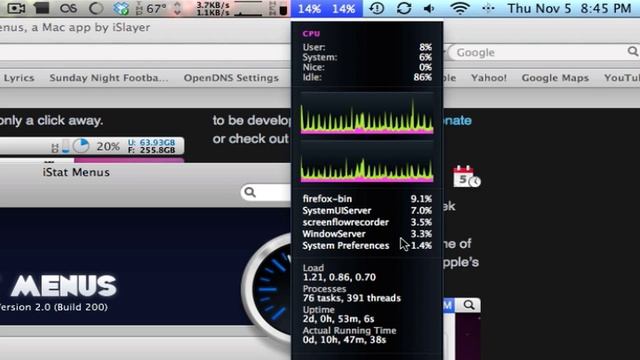
Task: Click the System 6% CPU row
Action: point(367,58)
